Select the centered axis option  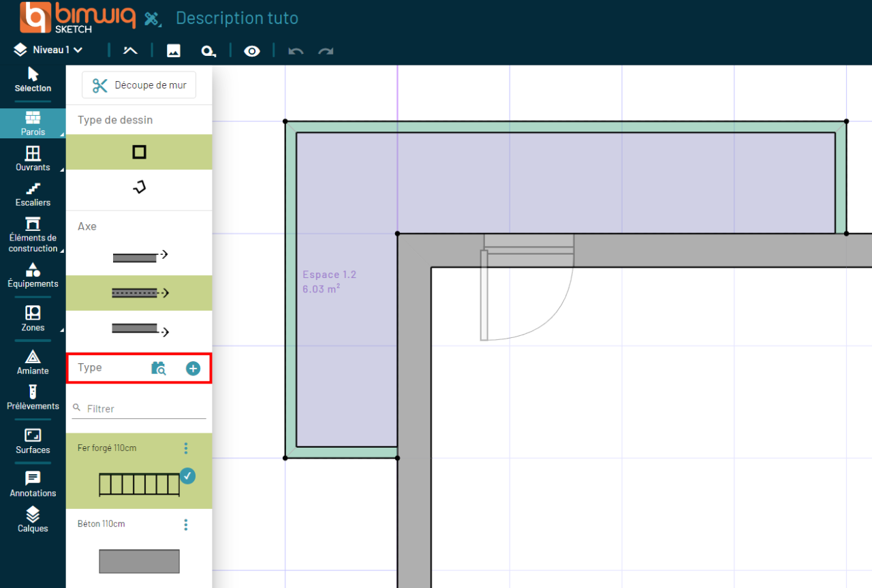tap(139, 293)
